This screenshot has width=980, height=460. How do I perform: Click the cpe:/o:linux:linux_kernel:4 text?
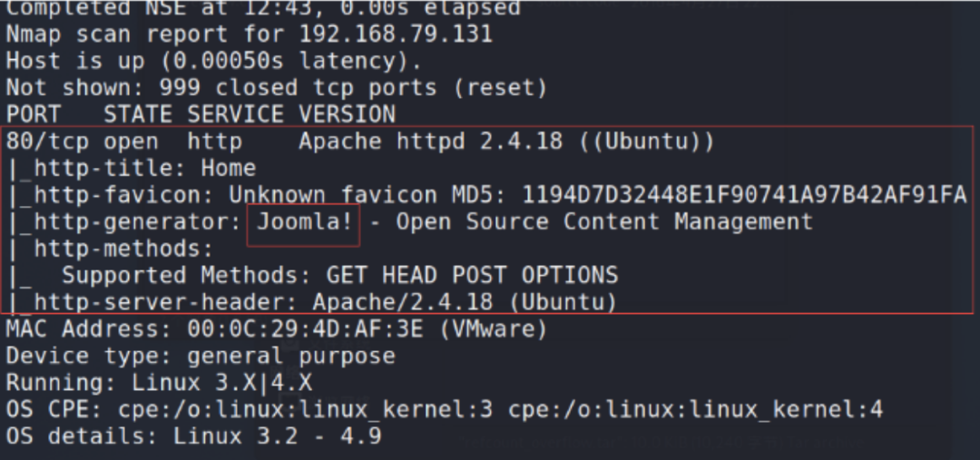click(x=696, y=410)
